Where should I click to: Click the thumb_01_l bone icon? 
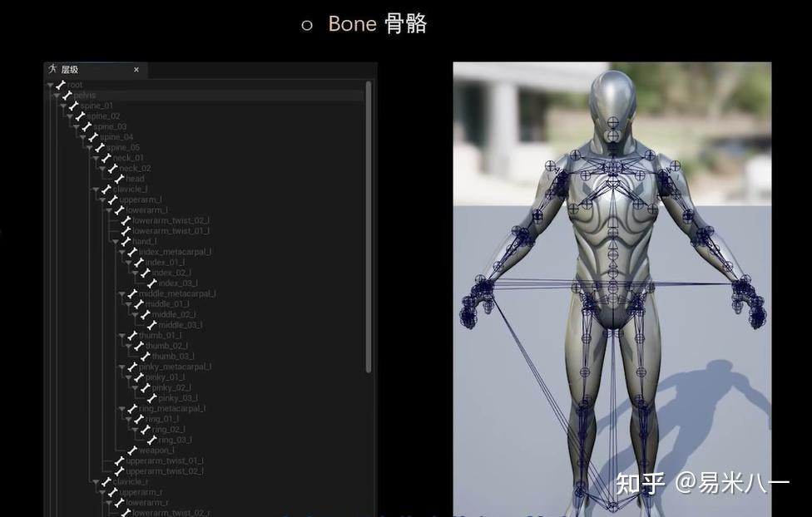(131, 335)
